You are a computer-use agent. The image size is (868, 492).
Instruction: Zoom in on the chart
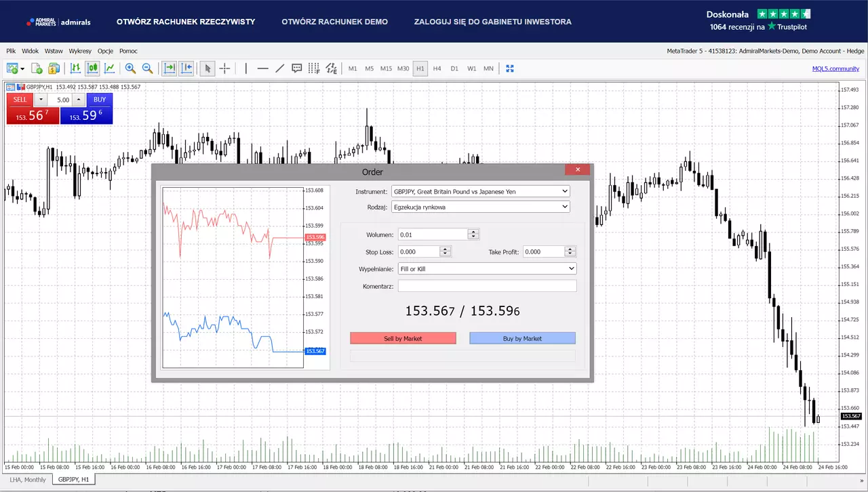(130, 68)
